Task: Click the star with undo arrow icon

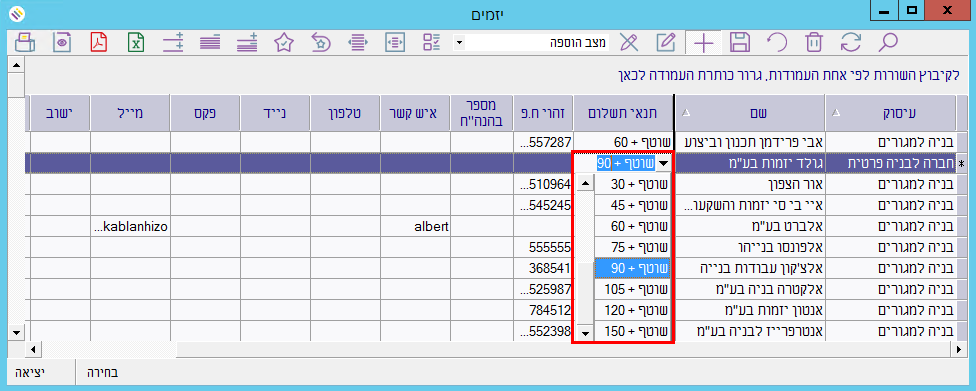Action: coord(321,42)
